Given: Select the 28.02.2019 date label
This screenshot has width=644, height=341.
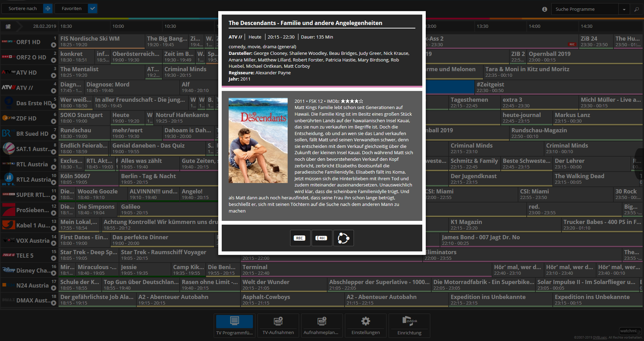Looking at the screenshot, I should [44, 26].
